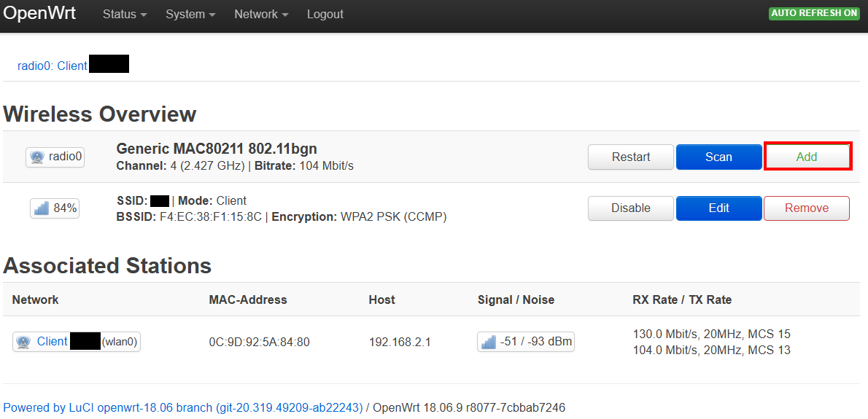Disable the client wireless network
Screen dimensions: 868x419
630,208
